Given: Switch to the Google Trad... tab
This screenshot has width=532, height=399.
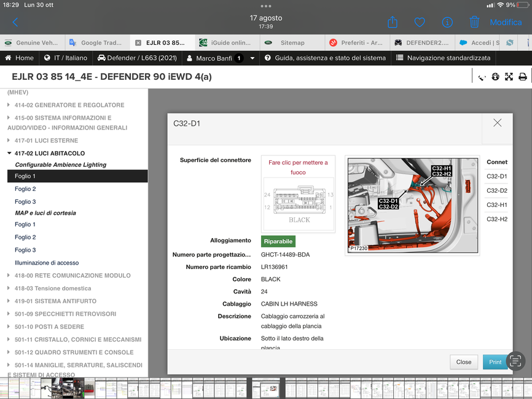Looking at the screenshot, I should 97,43.
